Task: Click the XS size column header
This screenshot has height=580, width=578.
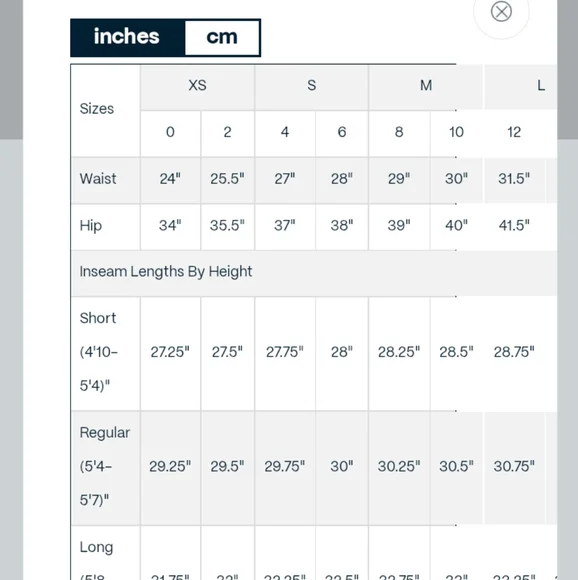Action: pos(197,87)
